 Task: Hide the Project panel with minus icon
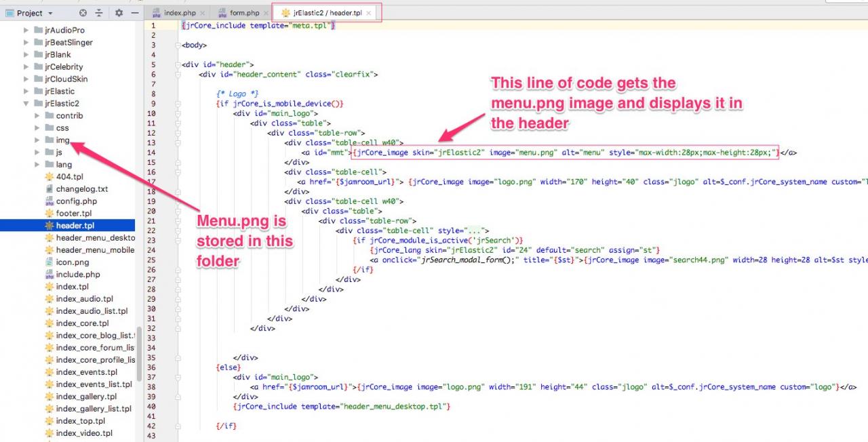point(135,13)
